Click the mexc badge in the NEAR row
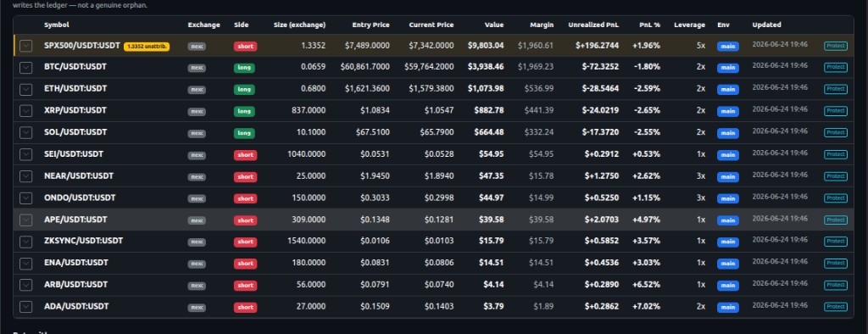868x334 pixels. (x=197, y=176)
